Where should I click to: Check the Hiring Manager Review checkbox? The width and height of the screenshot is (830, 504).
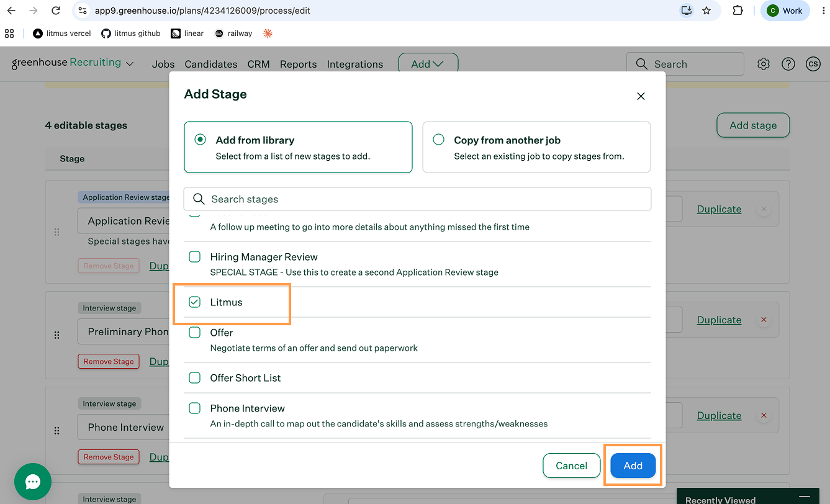(x=195, y=257)
